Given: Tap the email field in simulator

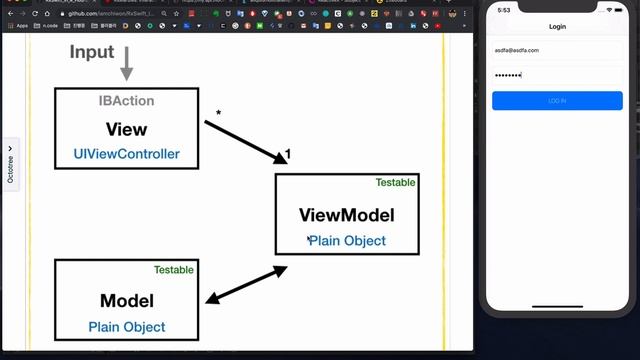Looking at the screenshot, I should pyautogui.click(x=557, y=50).
